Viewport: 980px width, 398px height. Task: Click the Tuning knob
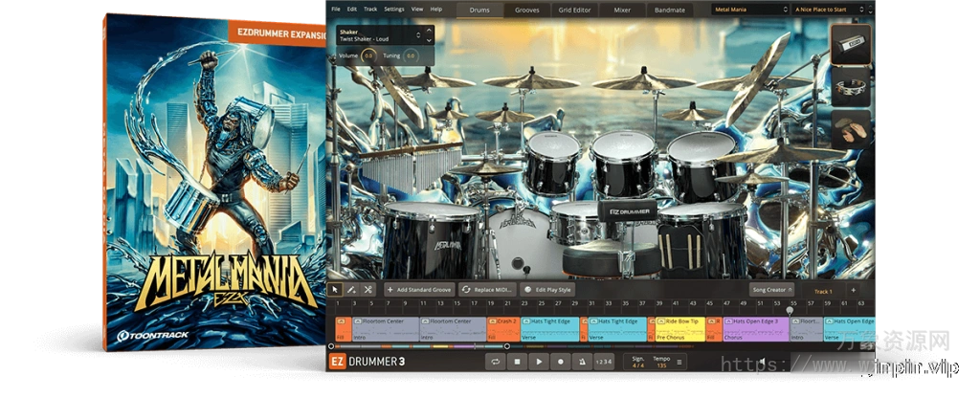click(411, 55)
